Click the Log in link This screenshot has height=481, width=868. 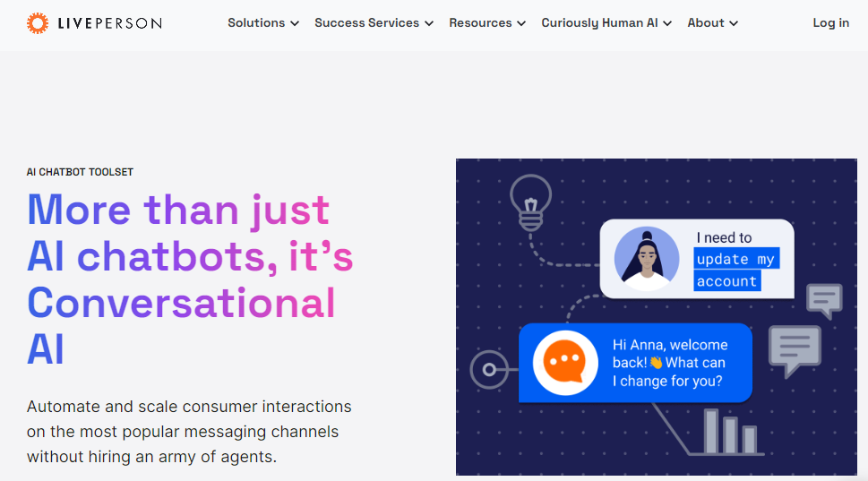click(830, 23)
